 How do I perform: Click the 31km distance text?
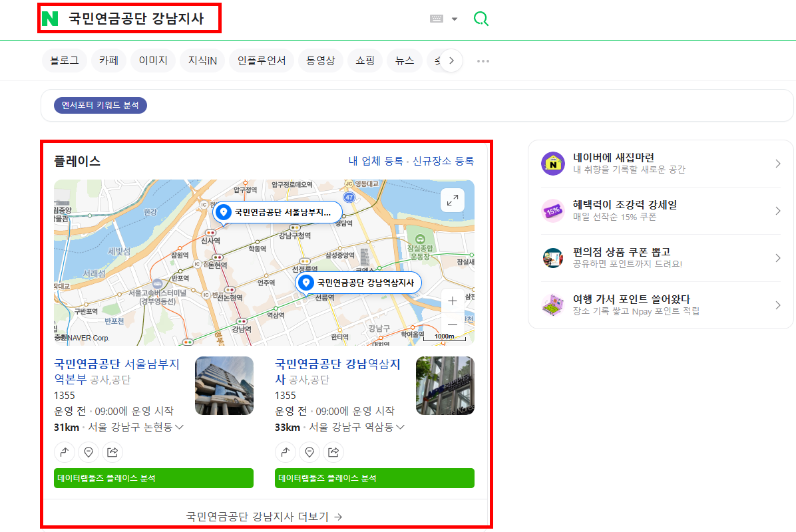pos(67,428)
